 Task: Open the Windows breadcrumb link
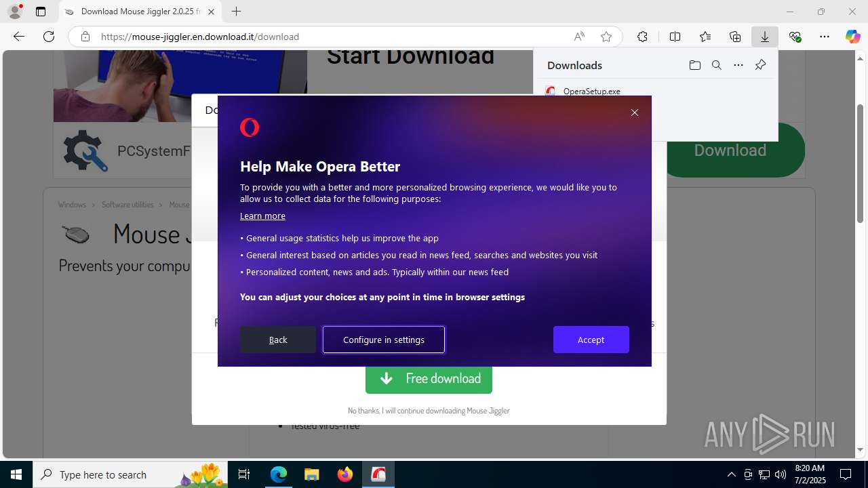72,205
